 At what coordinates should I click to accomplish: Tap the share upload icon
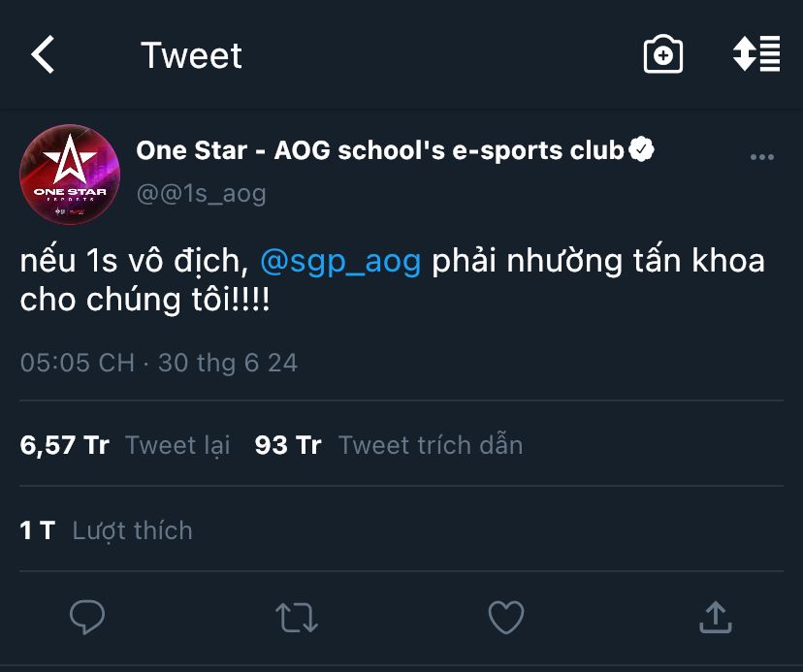pos(716,617)
